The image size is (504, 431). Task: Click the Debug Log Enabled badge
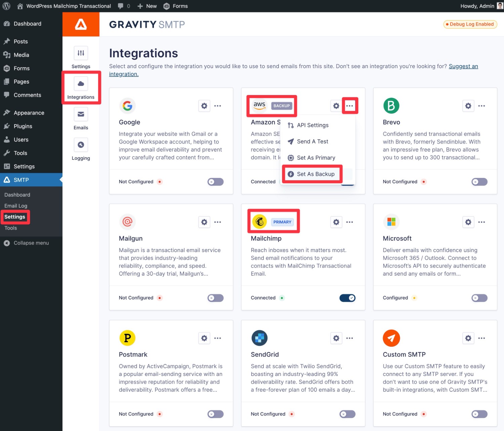[x=470, y=24]
